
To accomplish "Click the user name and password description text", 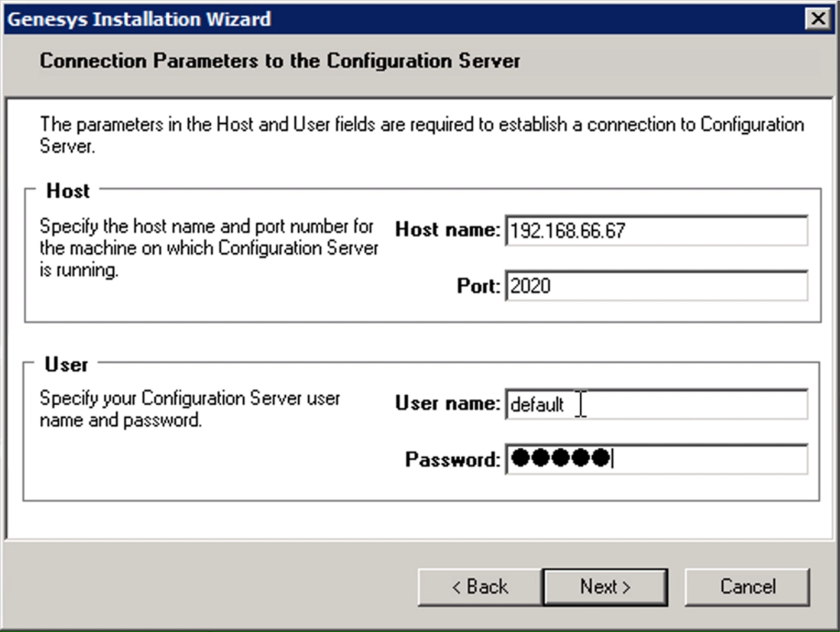I will coord(190,409).
